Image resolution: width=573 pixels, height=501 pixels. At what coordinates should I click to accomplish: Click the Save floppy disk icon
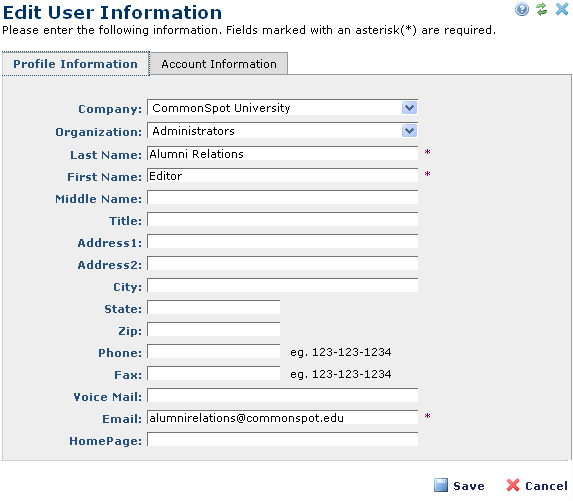pos(441,485)
